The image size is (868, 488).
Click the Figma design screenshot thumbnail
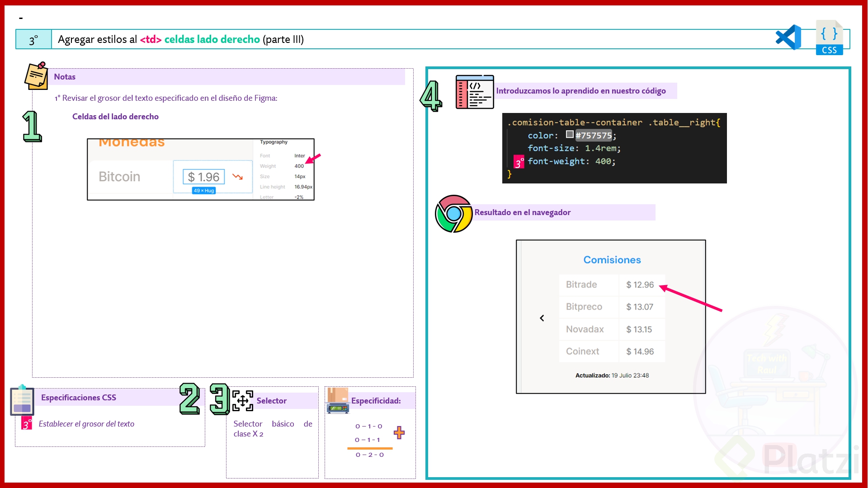[x=201, y=169]
